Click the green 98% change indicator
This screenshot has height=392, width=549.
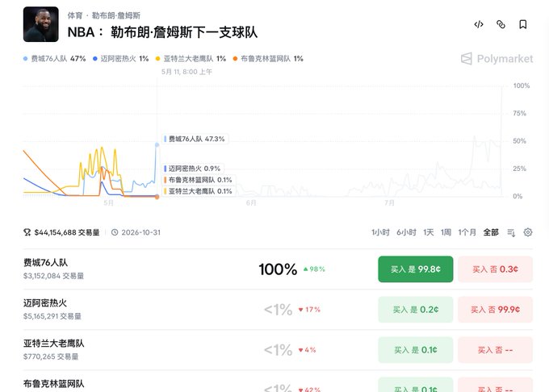(314, 269)
